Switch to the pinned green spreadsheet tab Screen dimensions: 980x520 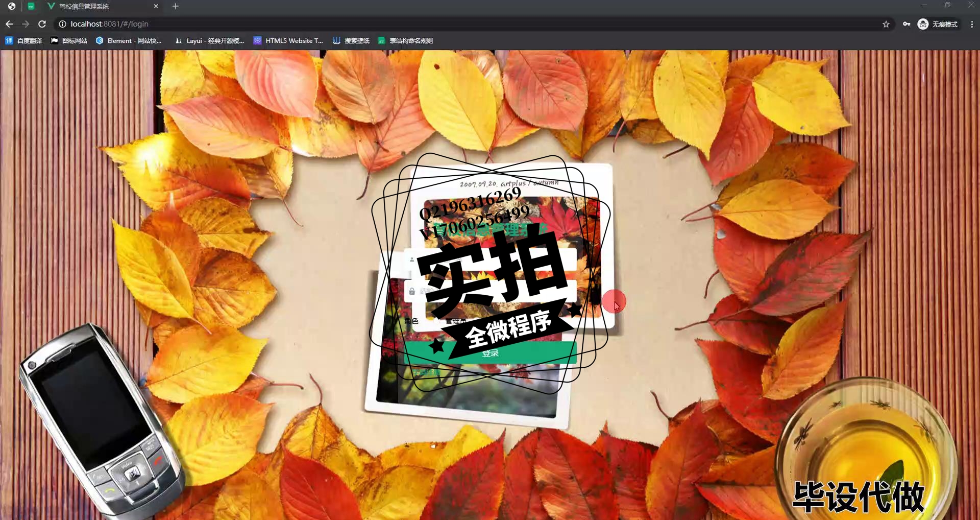[x=31, y=6]
